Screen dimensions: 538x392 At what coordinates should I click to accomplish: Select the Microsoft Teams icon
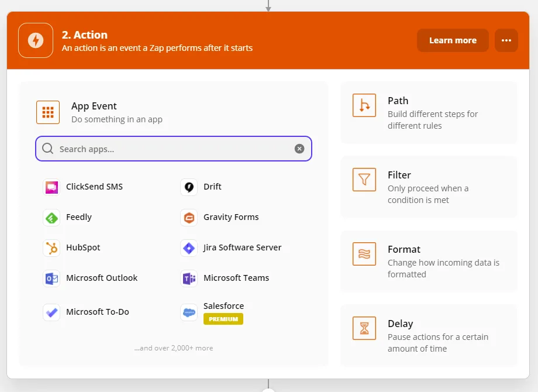(189, 278)
